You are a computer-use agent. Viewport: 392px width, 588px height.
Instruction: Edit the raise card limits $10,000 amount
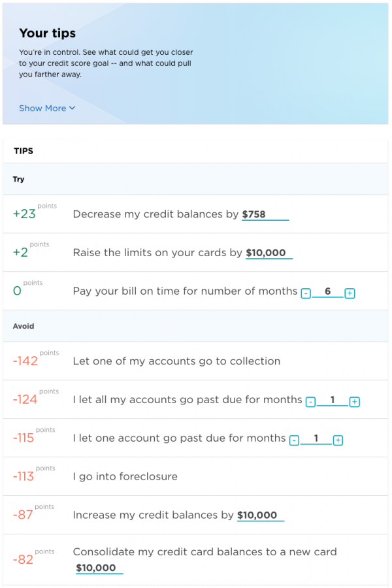pyautogui.click(x=269, y=253)
